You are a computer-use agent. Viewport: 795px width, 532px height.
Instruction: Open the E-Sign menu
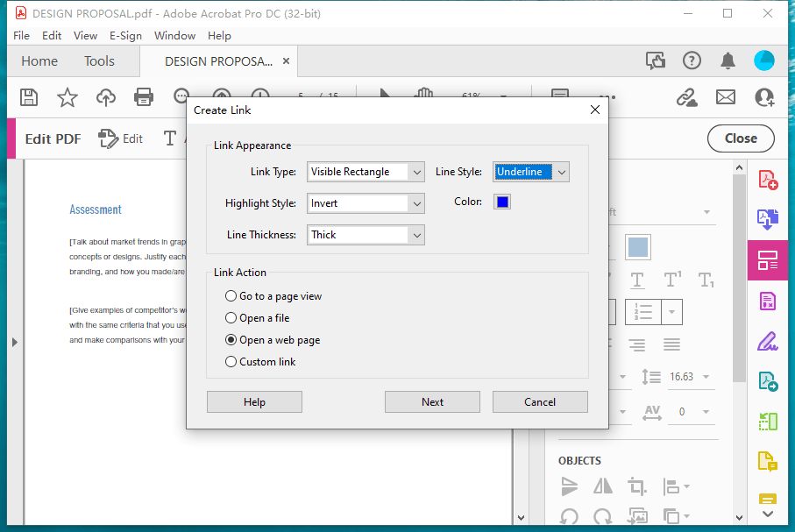[x=125, y=36]
